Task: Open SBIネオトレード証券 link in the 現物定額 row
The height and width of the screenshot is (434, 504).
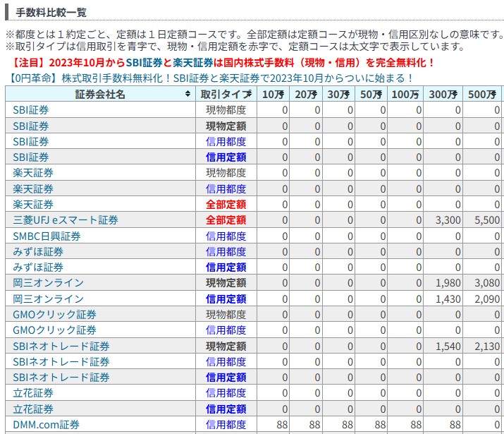Action: pyautogui.click(x=61, y=346)
